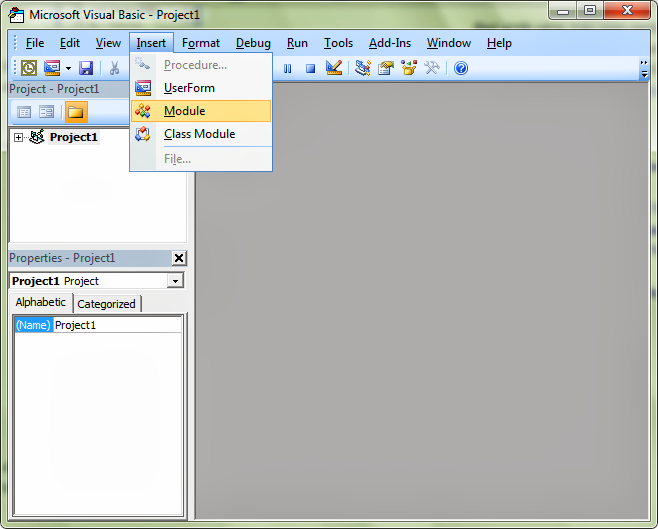Click the Reset (stop) toolbar icon
Viewport: 658px width, 529px height.
[311, 68]
